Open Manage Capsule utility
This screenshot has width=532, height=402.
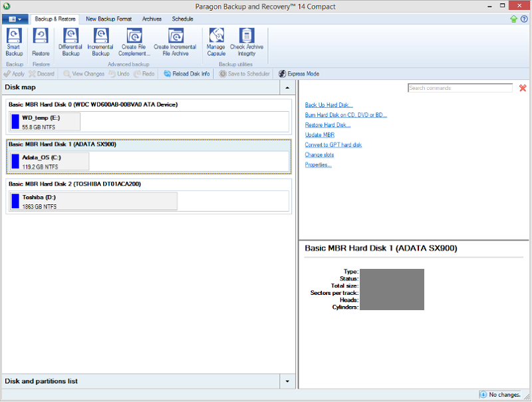pos(216,42)
